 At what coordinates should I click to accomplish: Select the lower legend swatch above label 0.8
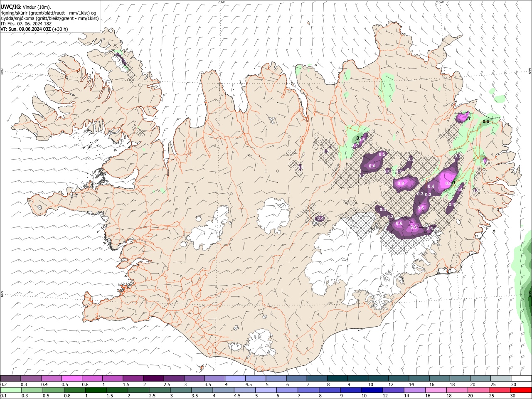(x=74, y=390)
